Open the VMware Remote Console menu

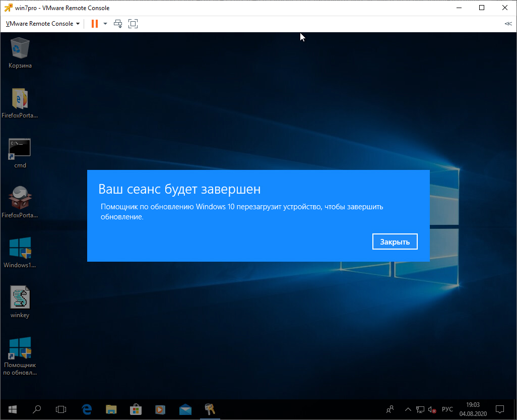pos(43,24)
